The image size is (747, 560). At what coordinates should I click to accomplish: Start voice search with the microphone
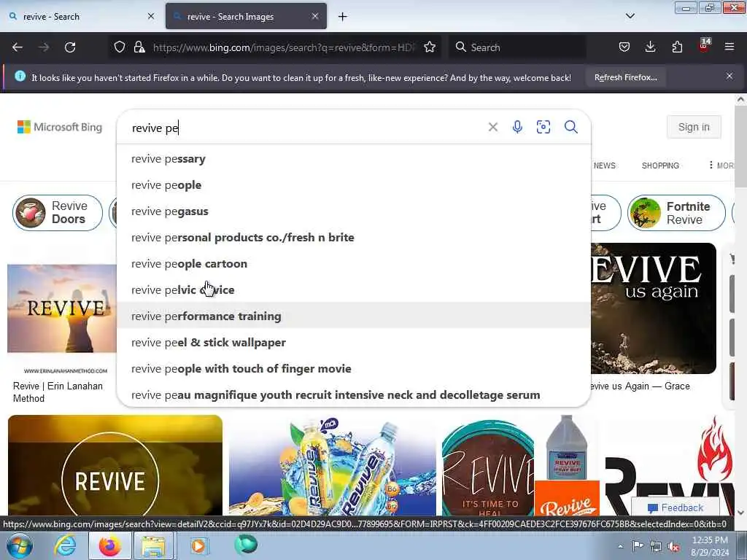point(517,127)
